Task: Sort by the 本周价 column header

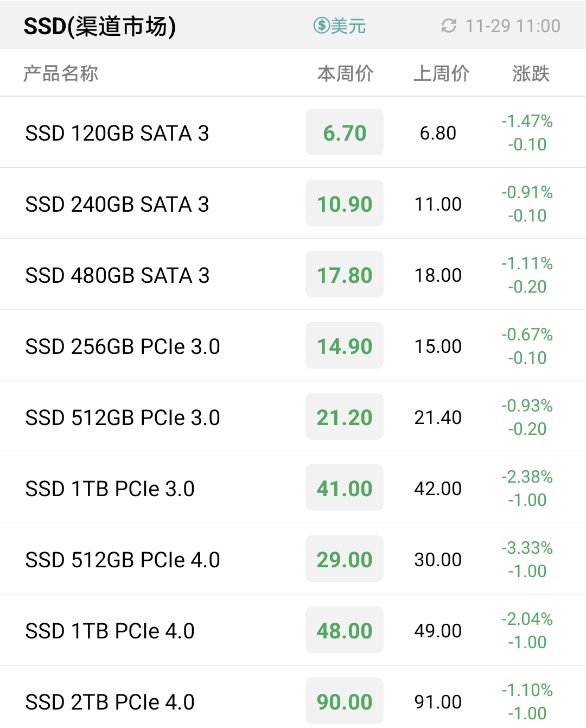Action: [x=345, y=73]
